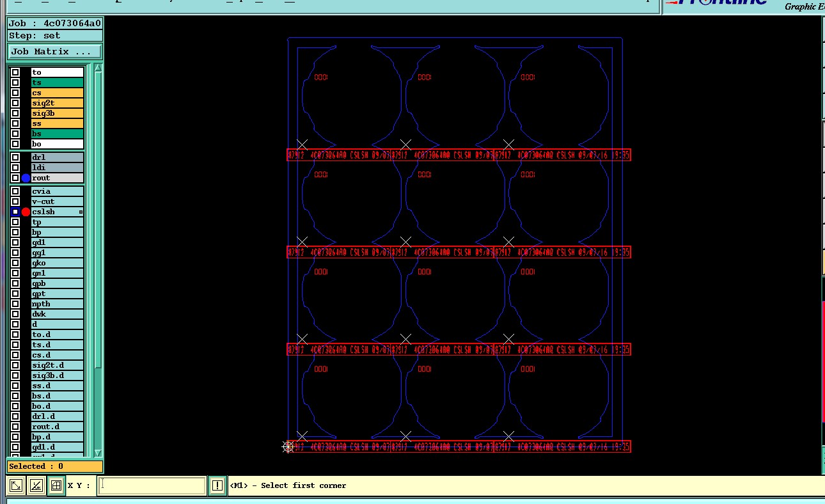Screen dimensions: 825x504
Task: Click the exclamation alert icon
Action: tap(217, 485)
